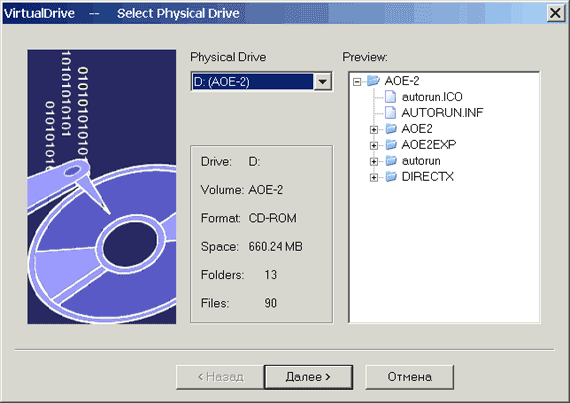Click the disabled < Назад back button
Image resolution: width=570 pixels, height=403 pixels.
click(220, 377)
